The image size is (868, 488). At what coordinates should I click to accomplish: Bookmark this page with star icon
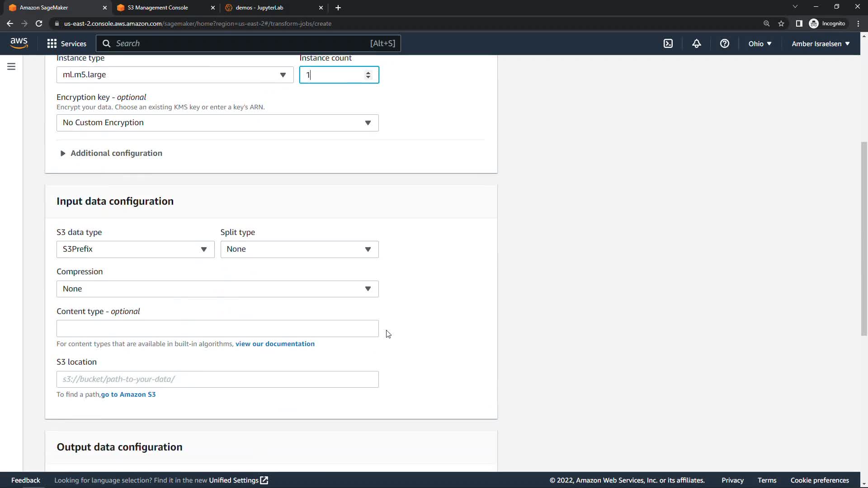pyautogui.click(x=781, y=23)
